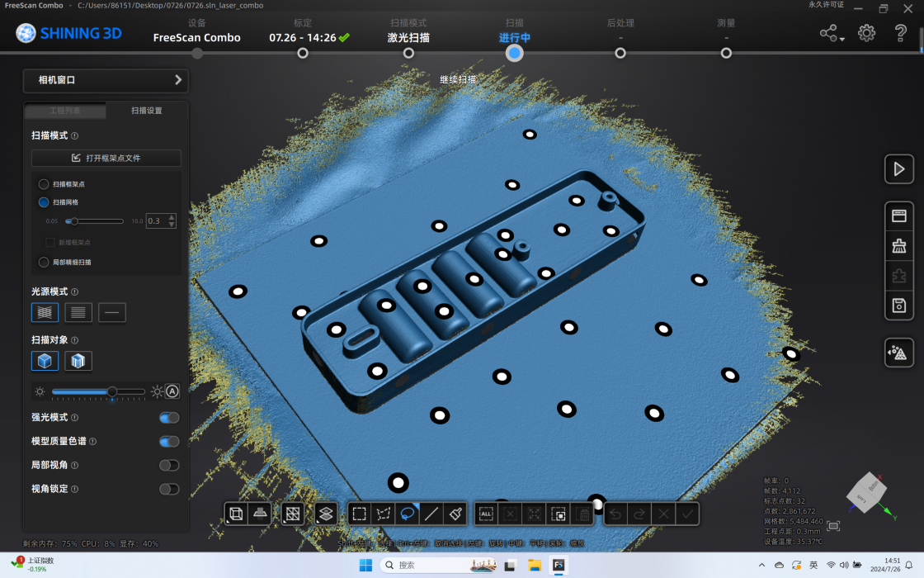This screenshot has width=924, height=578.
Task: Switch to the 扫描设置 tab
Action: 147,111
